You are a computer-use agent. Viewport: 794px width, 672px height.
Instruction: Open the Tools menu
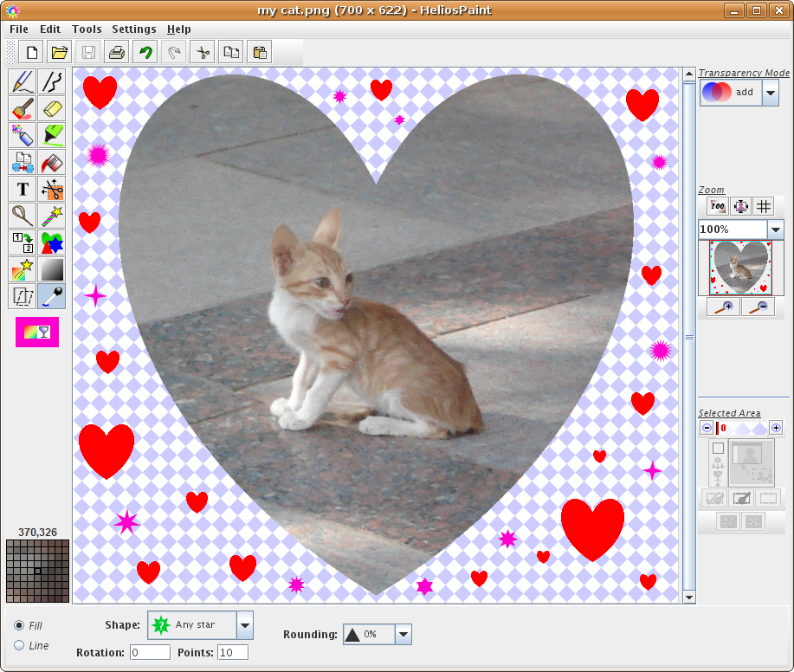[x=87, y=29]
